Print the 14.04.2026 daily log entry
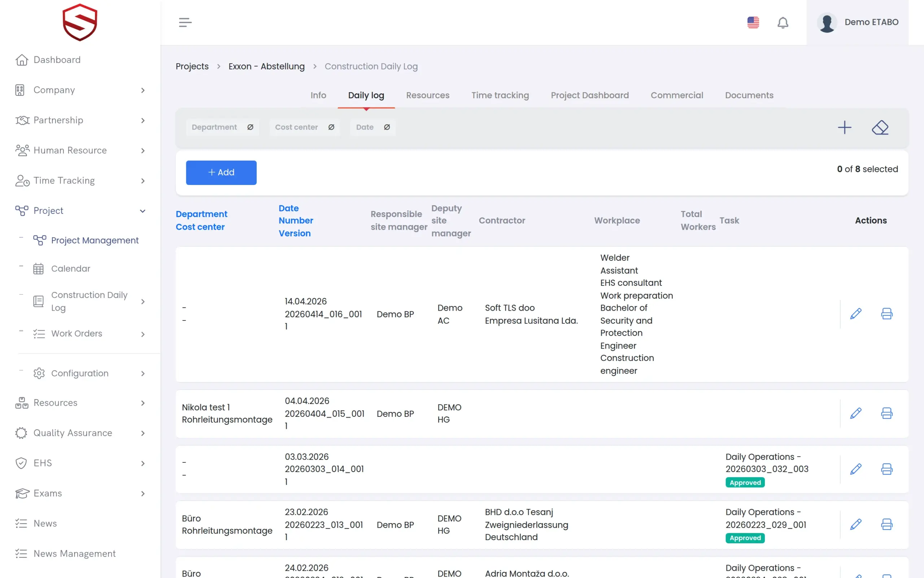924x578 pixels. pyautogui.click(x=886, y=314)
